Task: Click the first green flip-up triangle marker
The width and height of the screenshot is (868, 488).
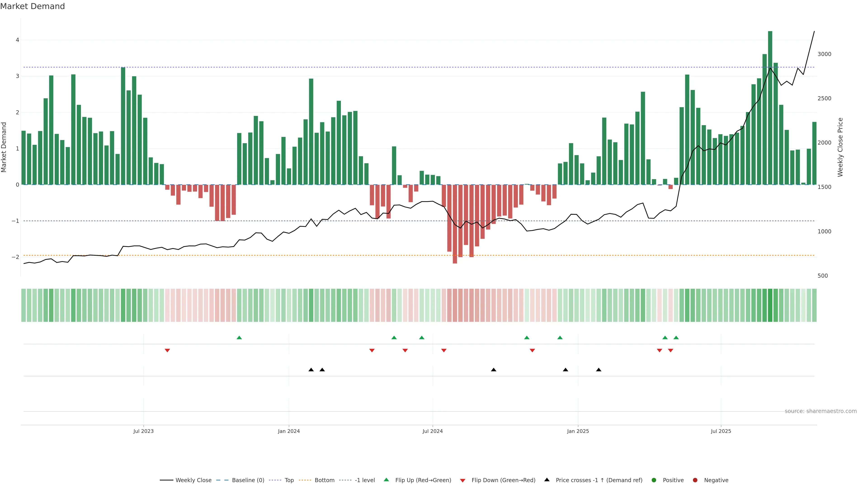Action: pos(239,338)
